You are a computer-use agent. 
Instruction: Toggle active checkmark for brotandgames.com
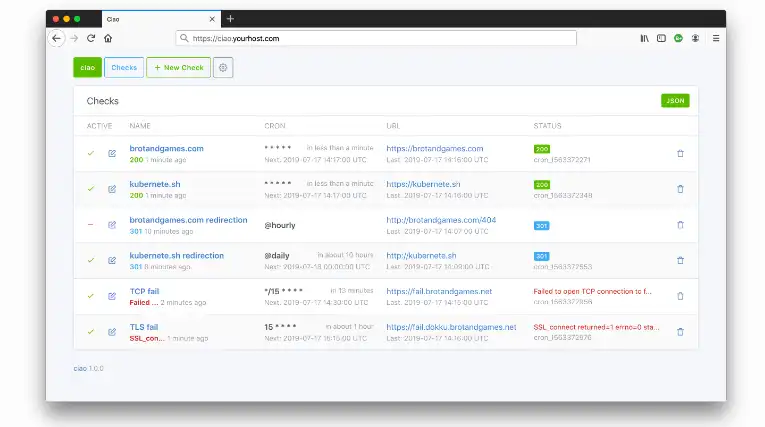pyautogui.click(x=90, y=153)
